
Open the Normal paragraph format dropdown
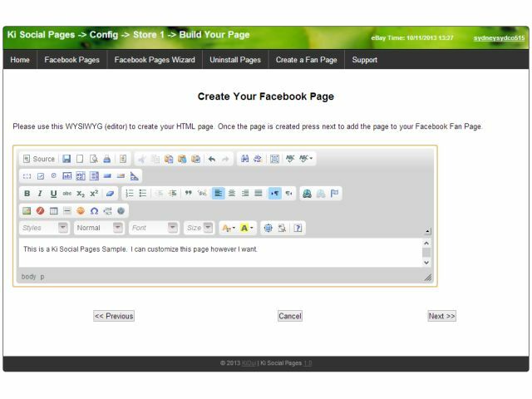click(x=99, y=228)
